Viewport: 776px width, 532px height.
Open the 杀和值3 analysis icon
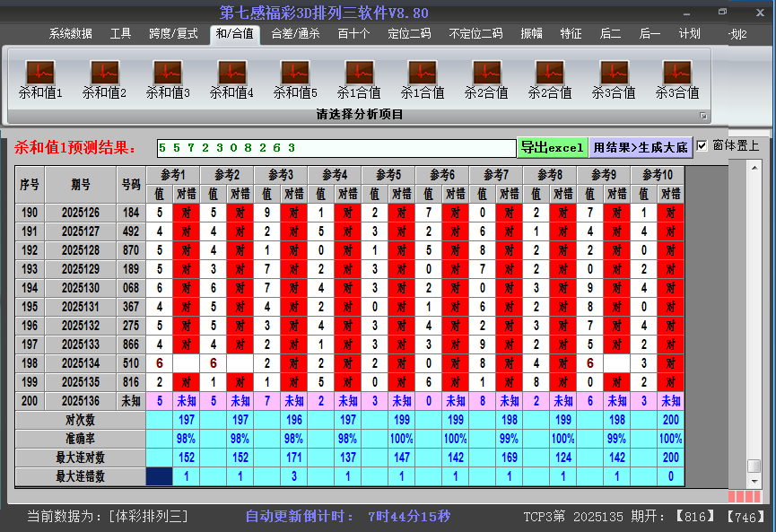click(x=168, y=79)
